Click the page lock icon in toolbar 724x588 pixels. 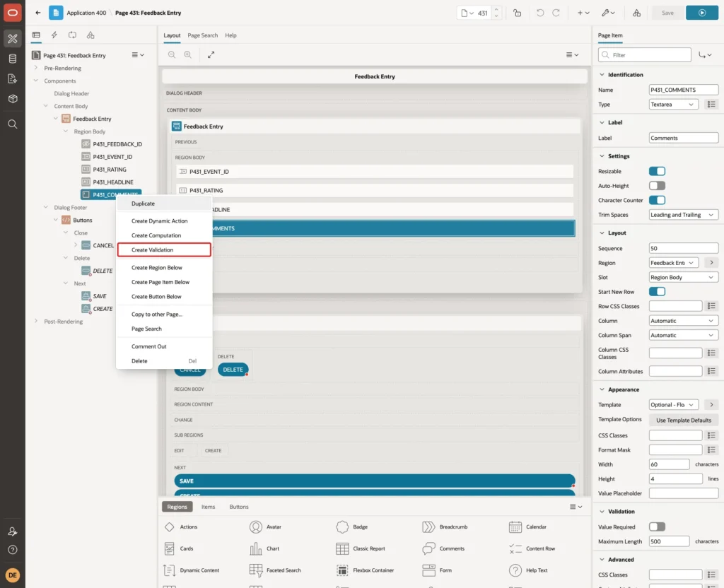coord(517,13)
